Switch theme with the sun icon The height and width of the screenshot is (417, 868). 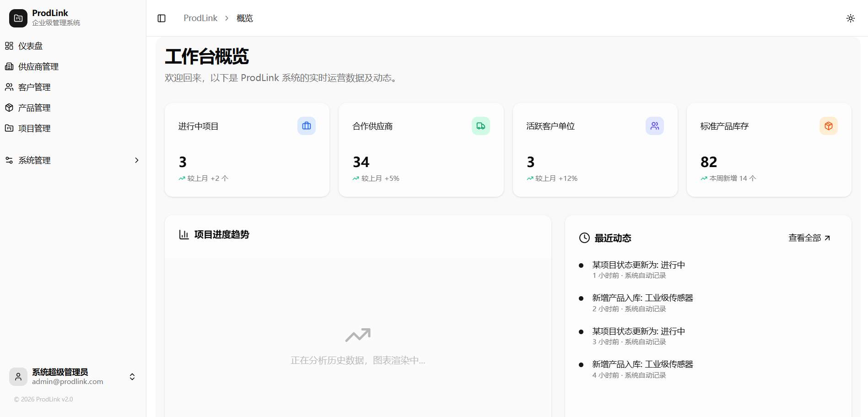[x=850, y=18]
